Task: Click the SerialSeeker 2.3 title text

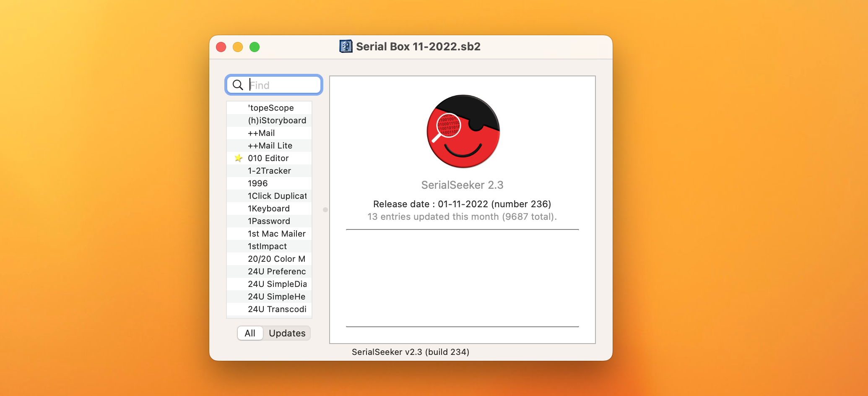Action: [462, 185]
